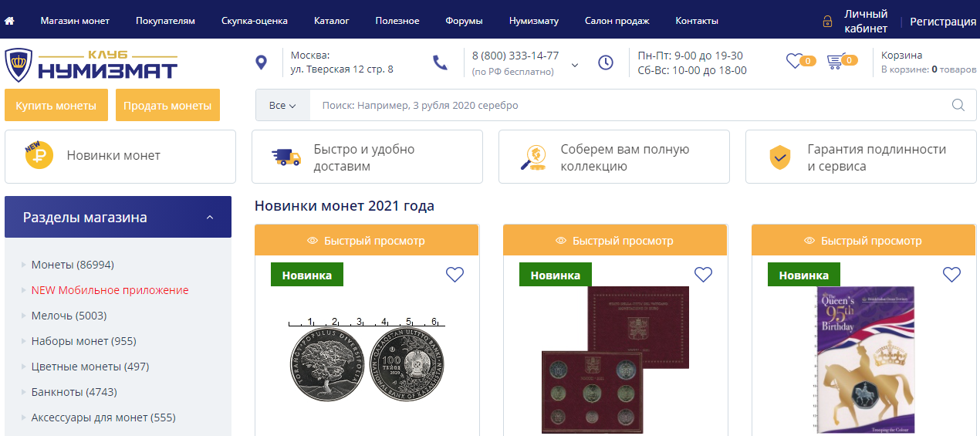
Task: Quick view the Kazakhstan tree coin card
Action: (x=367, y=241)
